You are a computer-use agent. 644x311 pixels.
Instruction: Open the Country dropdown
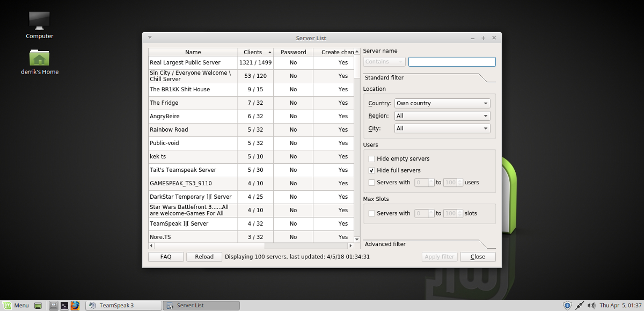coord(442,103)
